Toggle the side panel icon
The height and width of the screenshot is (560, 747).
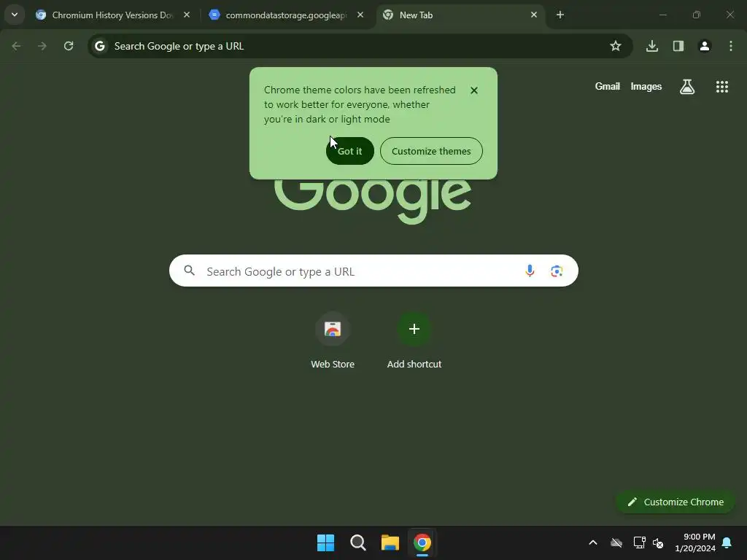tap(678, 46)
